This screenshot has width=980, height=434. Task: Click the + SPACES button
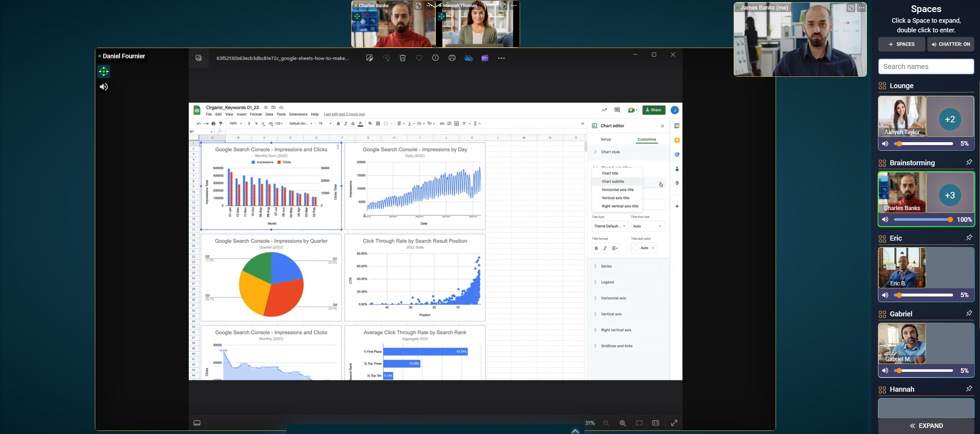pos(901,44)
